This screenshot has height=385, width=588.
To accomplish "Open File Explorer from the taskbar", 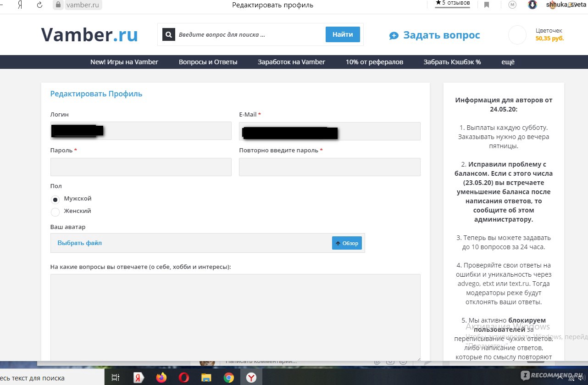I will [206, 378].
